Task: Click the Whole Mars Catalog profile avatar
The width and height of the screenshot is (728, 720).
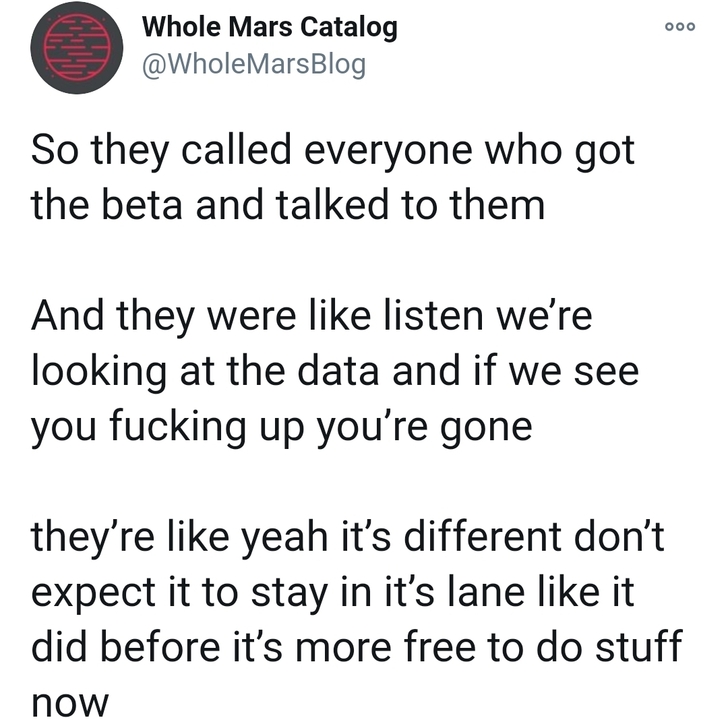Action: 77,47
